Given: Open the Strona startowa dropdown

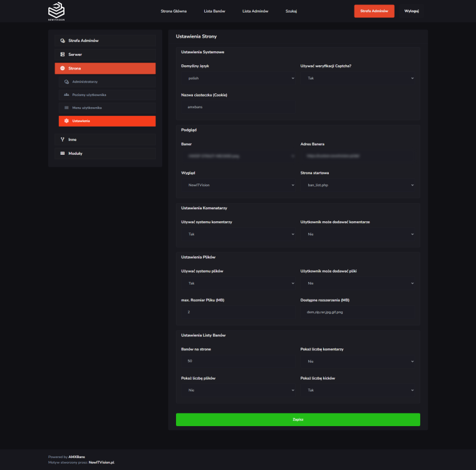Looking at the screenshot, I should coord(358,185).
